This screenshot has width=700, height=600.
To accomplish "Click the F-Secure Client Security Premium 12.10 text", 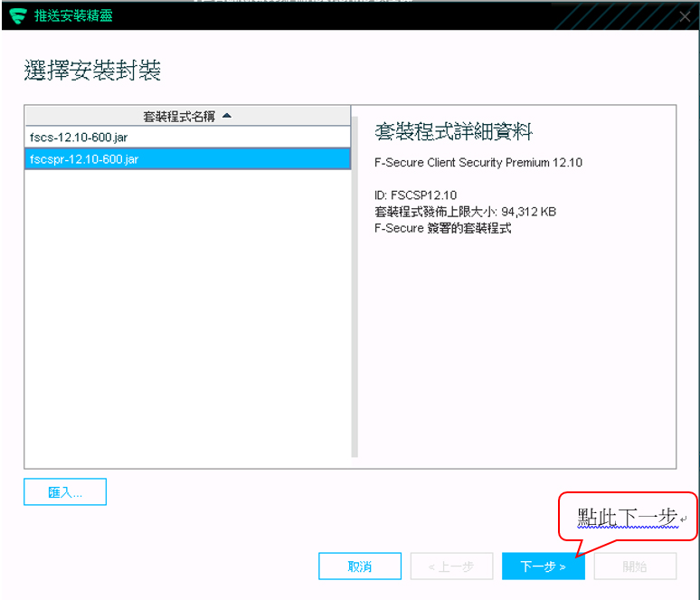I will [x=478, y=162].
